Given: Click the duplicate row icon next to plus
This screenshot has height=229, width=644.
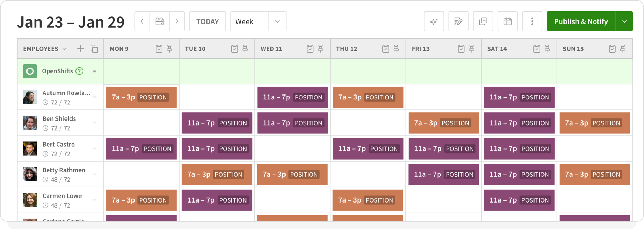Looking at the screenshot, I should (94, 49).
